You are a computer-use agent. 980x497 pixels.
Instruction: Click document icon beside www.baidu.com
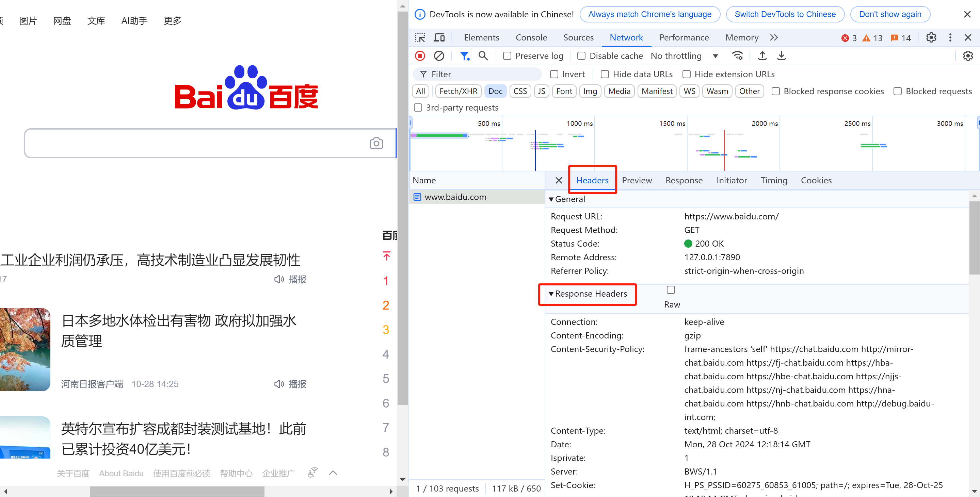417,197
